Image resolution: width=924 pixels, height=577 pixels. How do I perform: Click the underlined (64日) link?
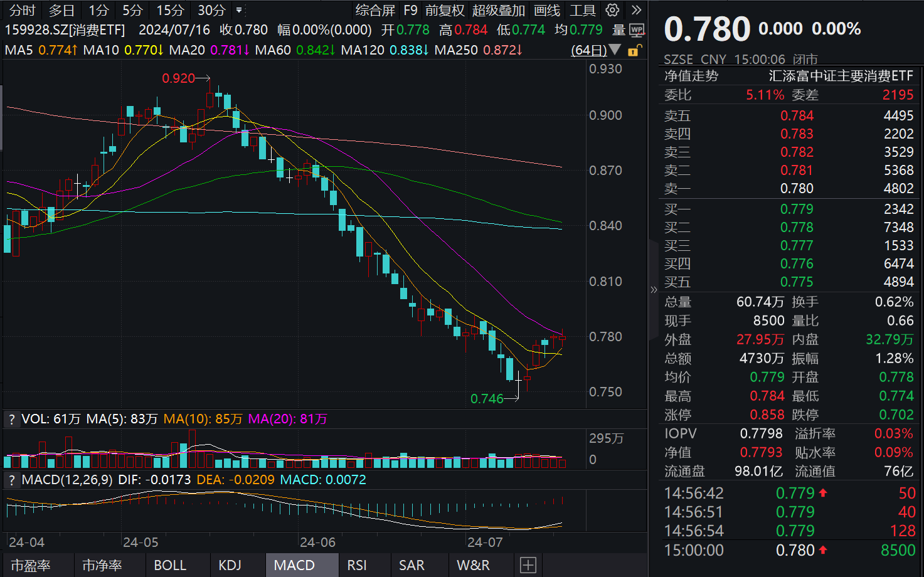click(x=588, y=50)
